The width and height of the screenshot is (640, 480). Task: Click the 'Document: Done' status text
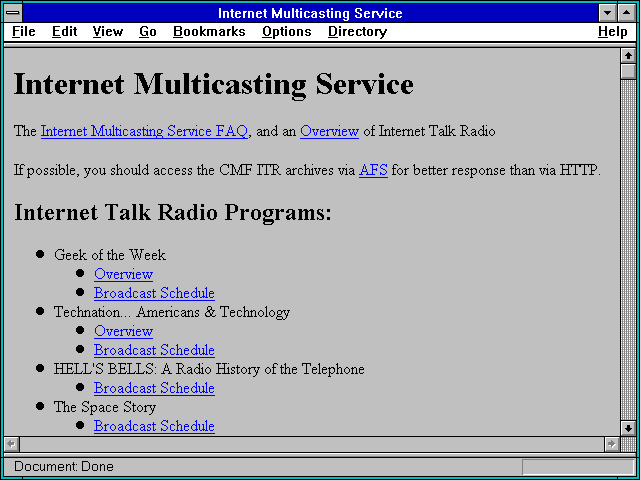coord(64,467)
